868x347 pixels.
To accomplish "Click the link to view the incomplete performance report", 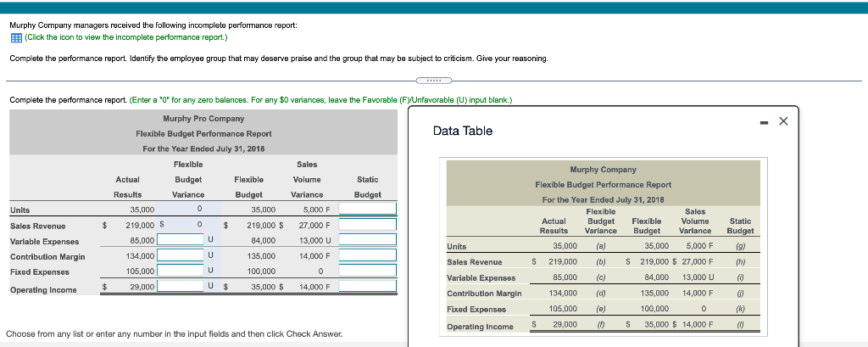I will (x=125, y=37).
